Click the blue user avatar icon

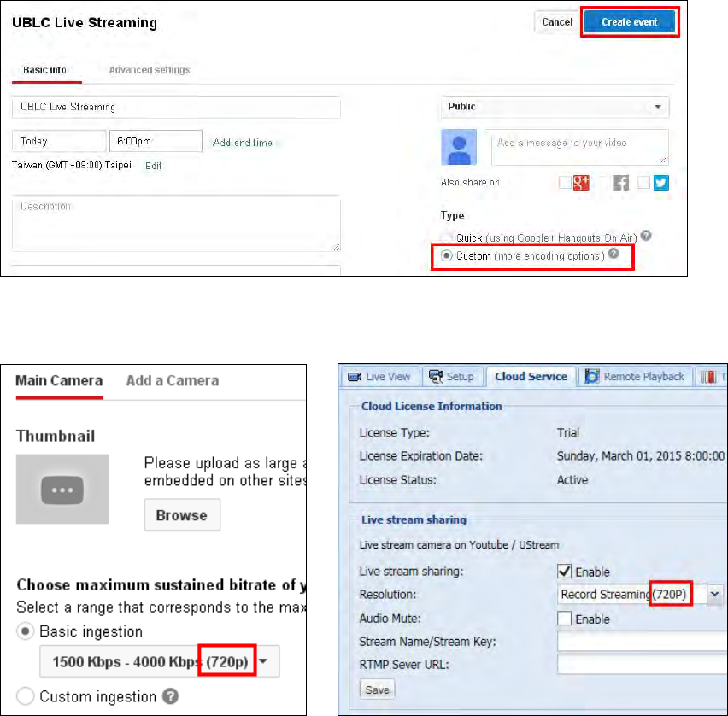click(459, 147)
